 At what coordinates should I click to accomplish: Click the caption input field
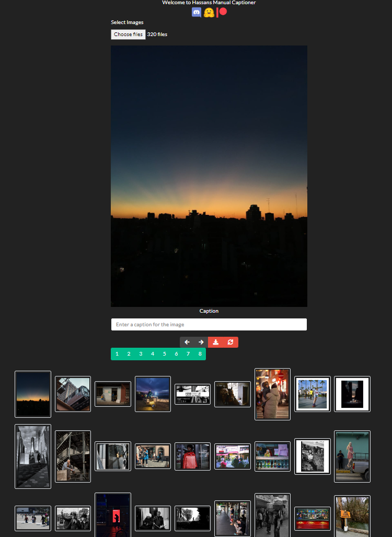click(x=209, y=324)
